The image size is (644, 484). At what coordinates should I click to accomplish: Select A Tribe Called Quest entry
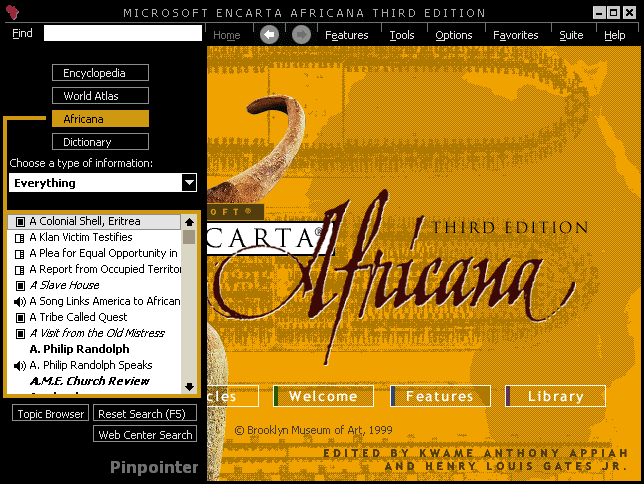[x=94, y=318]
